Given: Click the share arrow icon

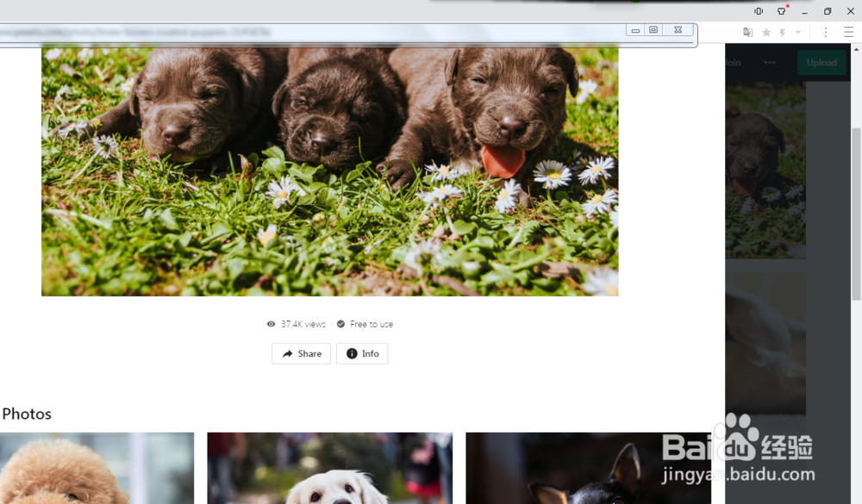Looking at the screenshot, I should coord(288,354).
